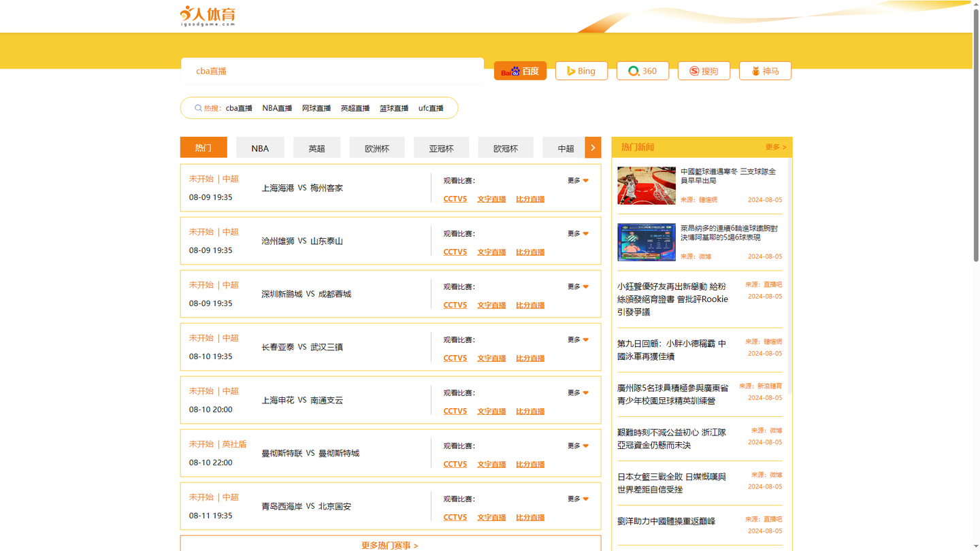Open news headline 中國籃球遭遇寒冬
Screen dimensions: 980x551
(x=729, y=176)
